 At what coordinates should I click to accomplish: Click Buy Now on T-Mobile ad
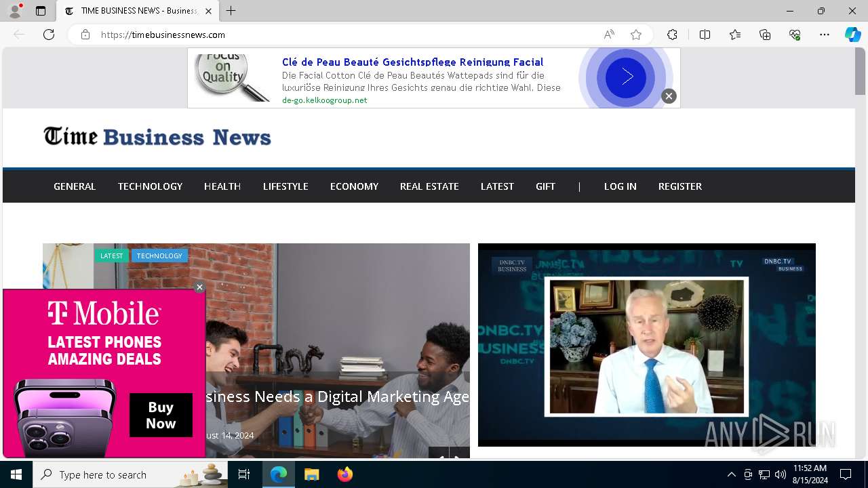[161, 415]
